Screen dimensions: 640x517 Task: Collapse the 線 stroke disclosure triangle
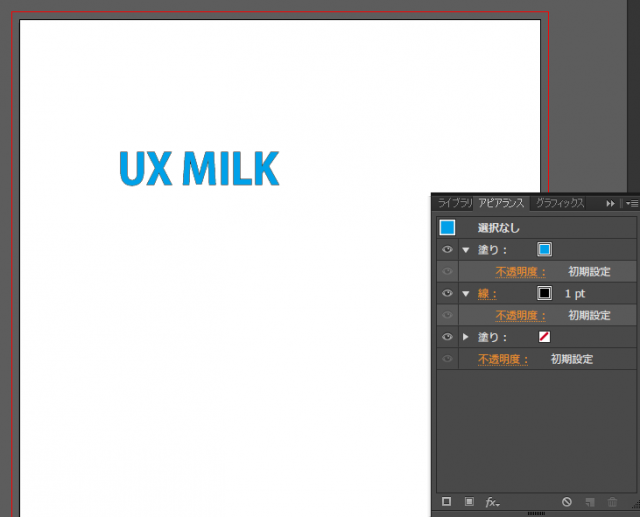pos(465,294)
